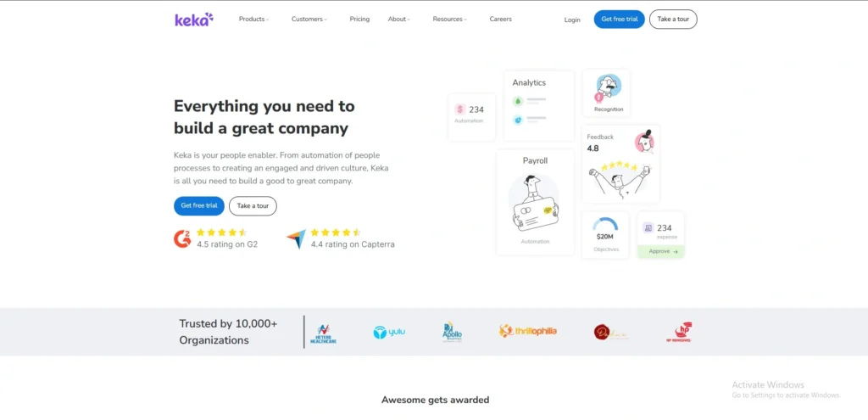Image resolution: width=868 pixels, height=420 pixels.
Task: Click the pink Automation 234 icon
Action: click(460, 109)
